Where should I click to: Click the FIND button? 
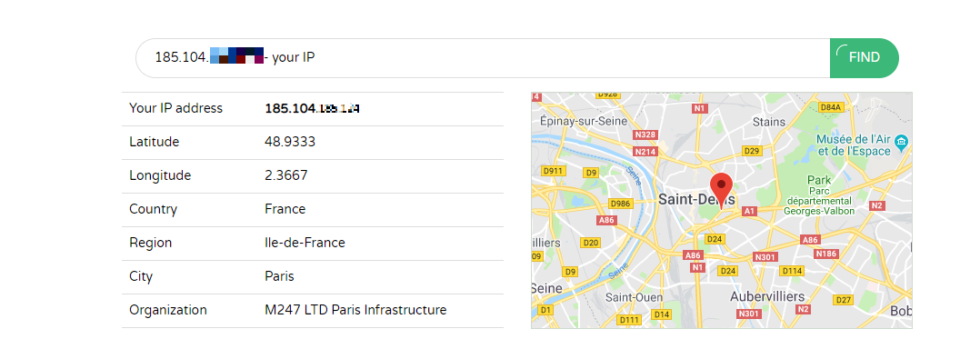pyautogui.click(x=865, y=58)
